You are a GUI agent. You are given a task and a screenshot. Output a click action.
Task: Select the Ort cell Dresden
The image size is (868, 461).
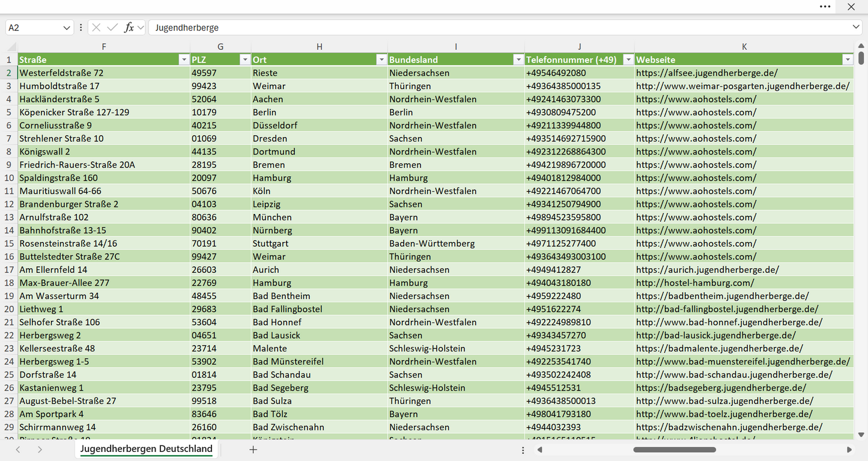pos(320,138)
